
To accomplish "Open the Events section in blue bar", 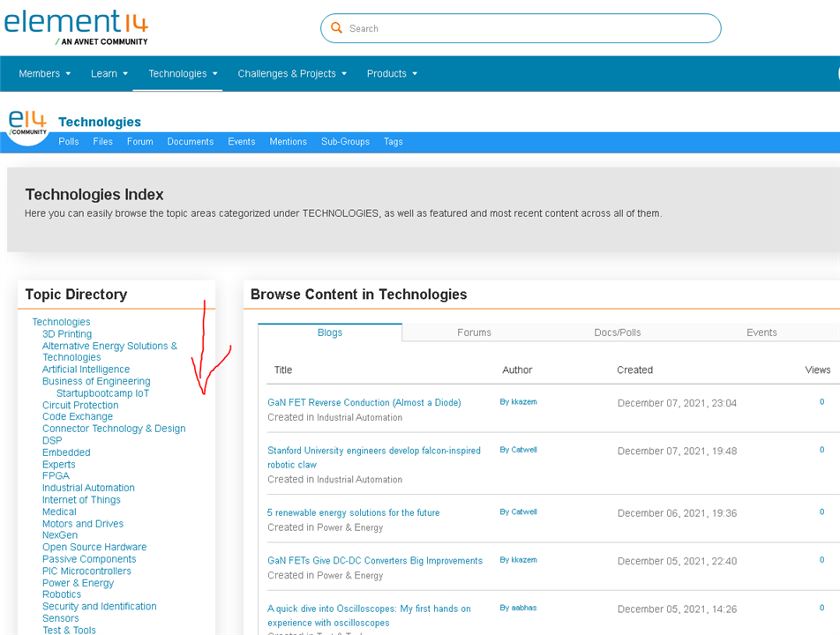I will (x=242, y=141).
